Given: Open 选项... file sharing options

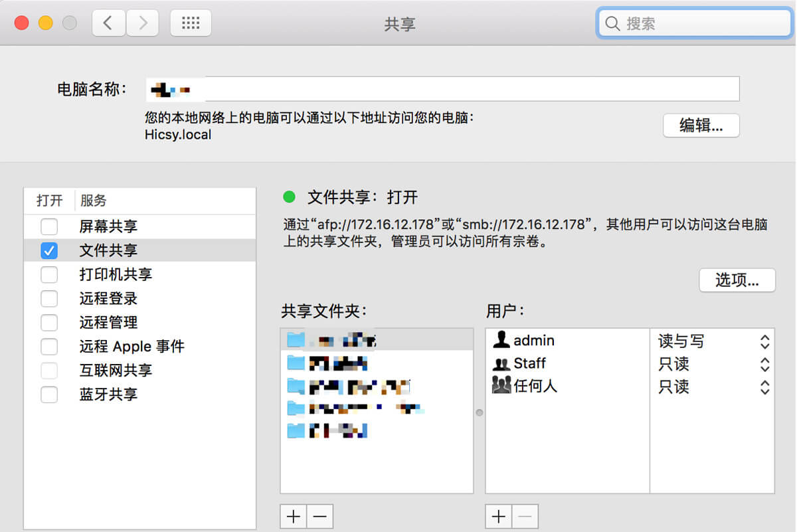Looking at the screenshot, I should click(x=737, y=280).
